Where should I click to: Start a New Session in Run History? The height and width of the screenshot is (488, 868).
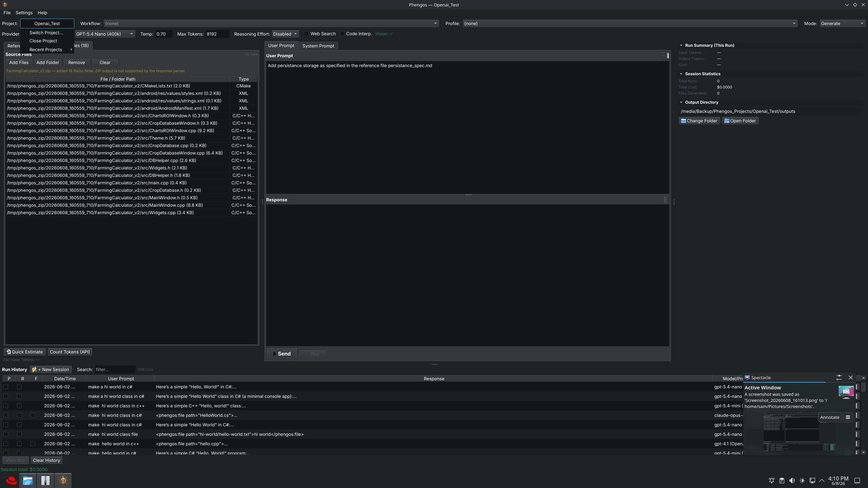51,369
